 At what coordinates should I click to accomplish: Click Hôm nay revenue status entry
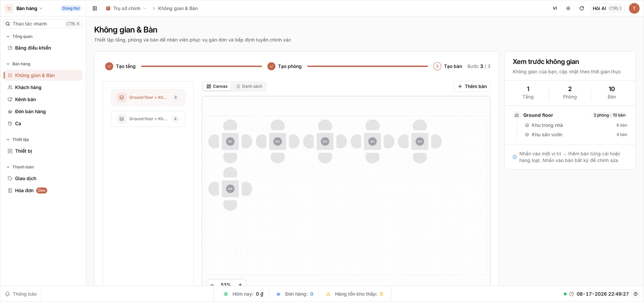point(243,294)
